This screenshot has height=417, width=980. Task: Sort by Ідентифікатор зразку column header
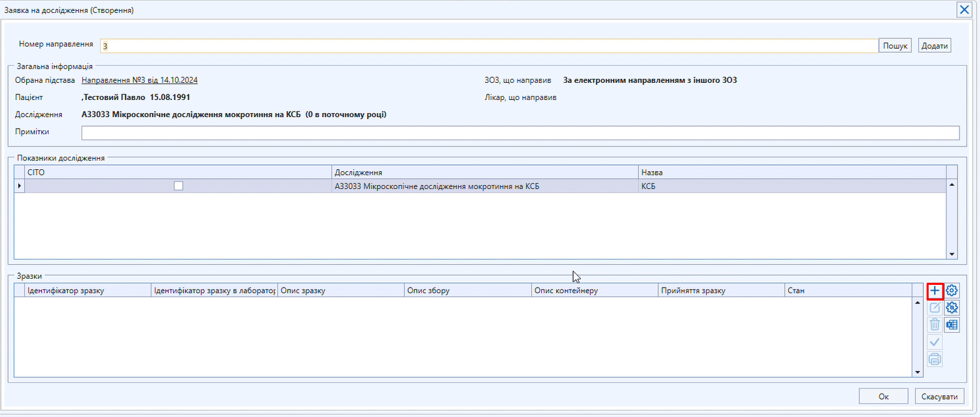pyautogui.click(x=88, y=290)
